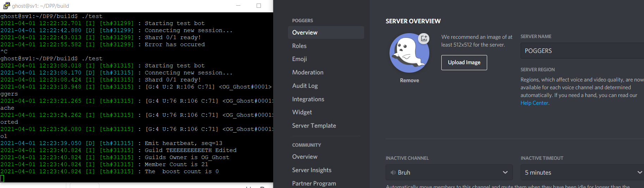
Task: Click the upload image badge on server avatar
Action: click(x=424, y=38)
